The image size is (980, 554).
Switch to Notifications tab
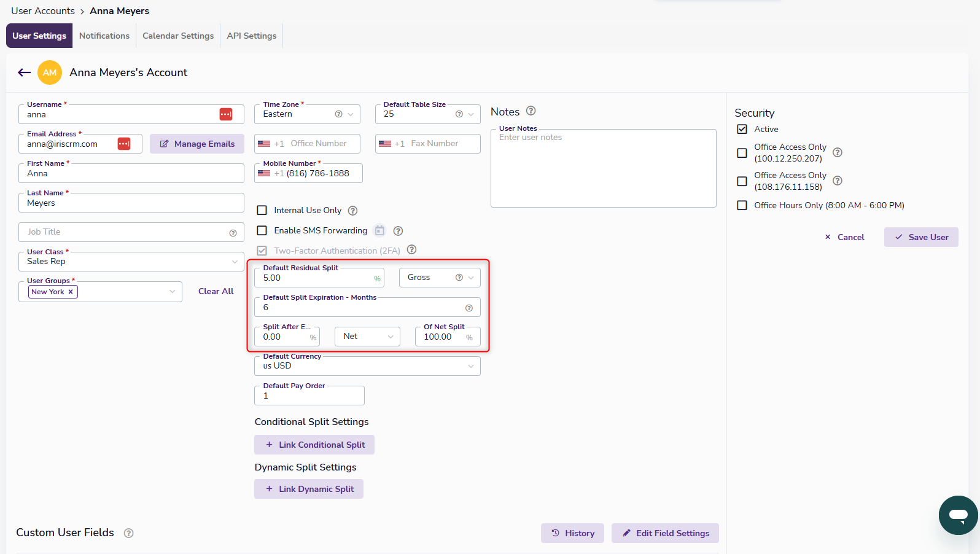(104, 36)
